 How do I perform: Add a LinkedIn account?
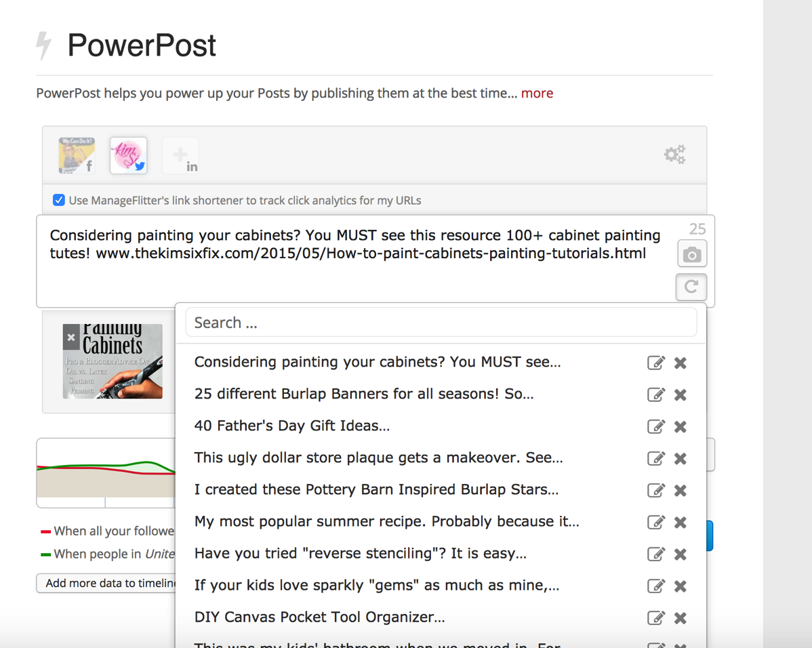pos(180,155)
